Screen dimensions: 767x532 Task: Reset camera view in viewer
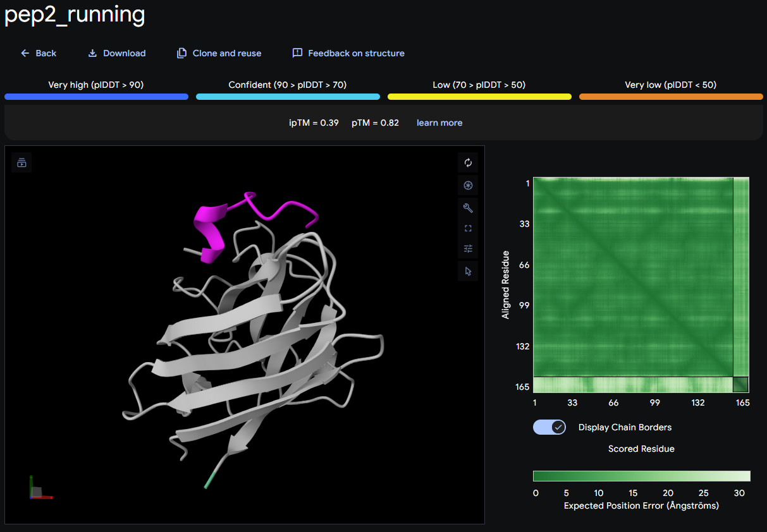[468, 162]
